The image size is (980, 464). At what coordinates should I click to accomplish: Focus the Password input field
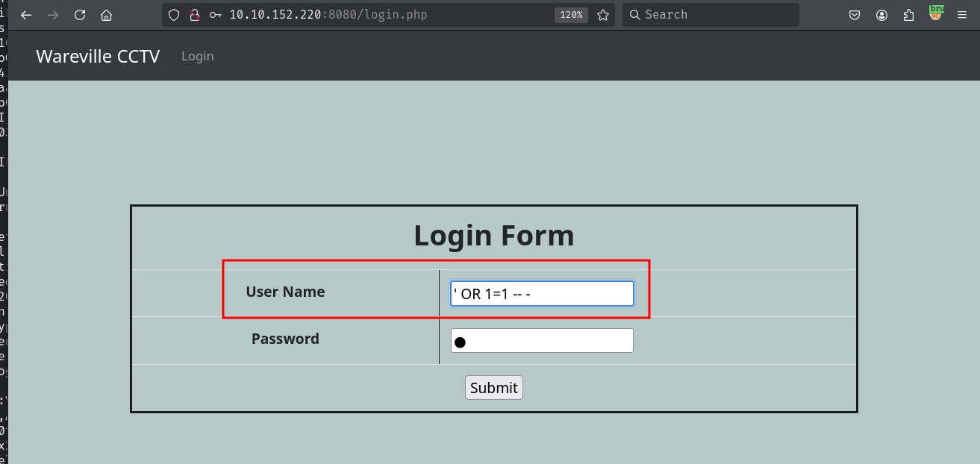pyautogui.click(x=542, y=341)
